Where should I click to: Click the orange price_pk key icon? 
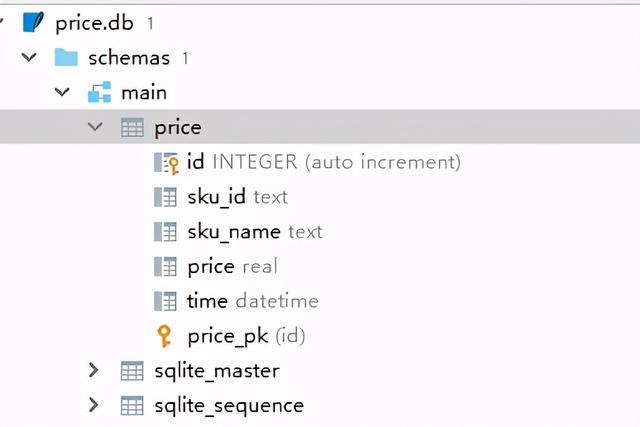point(166,336)
